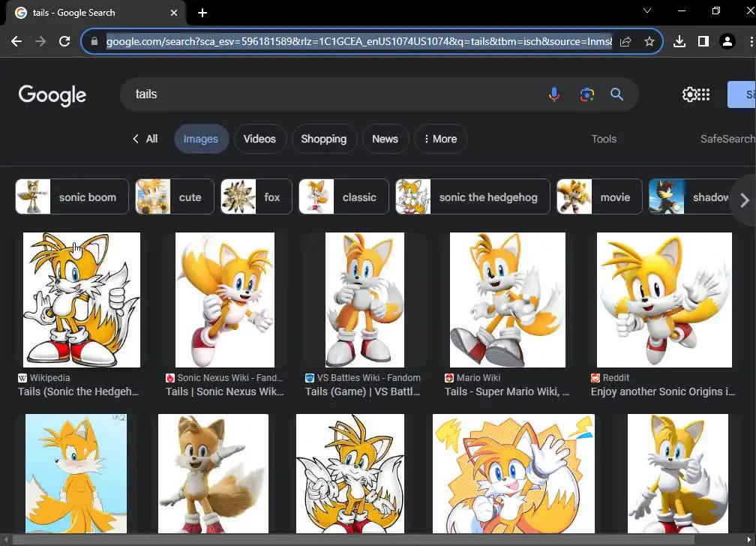Bookmark this page with the star icon
Screen dimensions: 756x546
pos(649,41)
